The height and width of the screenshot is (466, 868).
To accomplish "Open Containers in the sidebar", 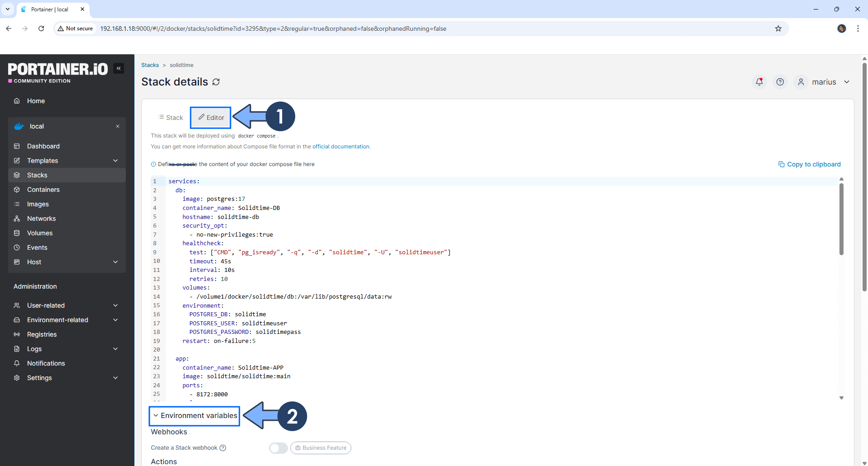I will pyautogui.click(x=43, y=190).
